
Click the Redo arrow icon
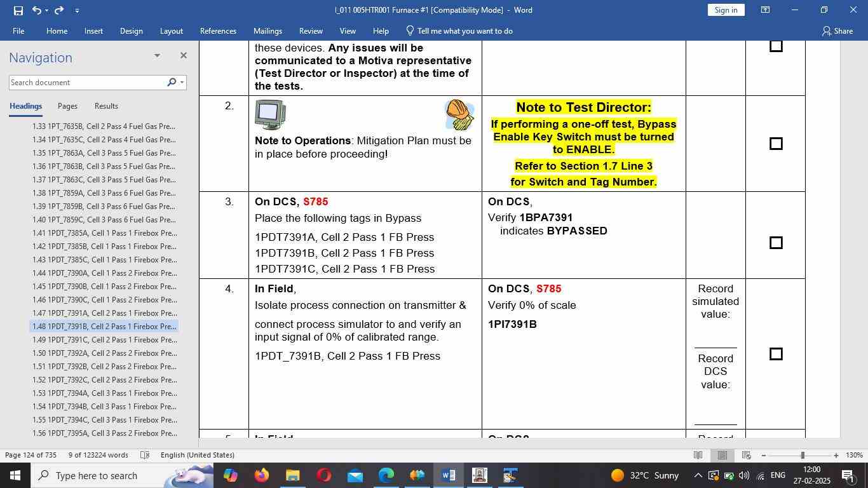tap(59, 10)
